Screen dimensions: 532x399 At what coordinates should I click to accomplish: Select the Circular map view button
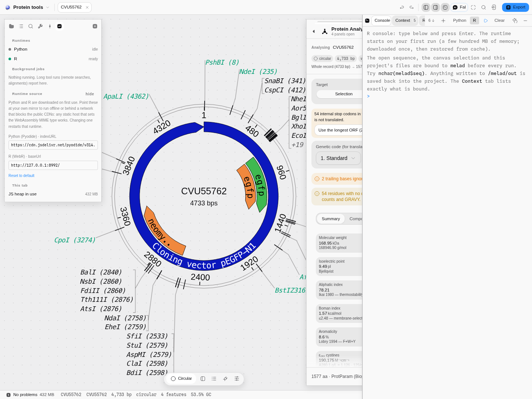click(181, 379)
